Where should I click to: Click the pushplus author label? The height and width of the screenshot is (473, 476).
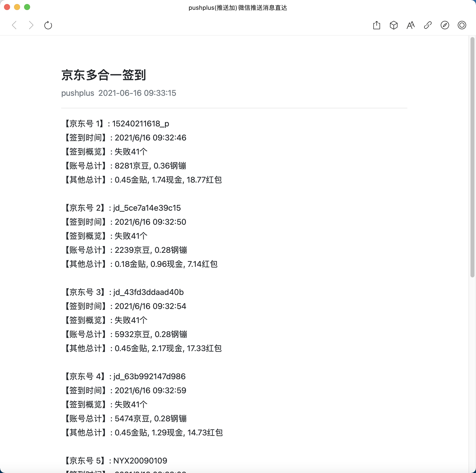point(78,93)
